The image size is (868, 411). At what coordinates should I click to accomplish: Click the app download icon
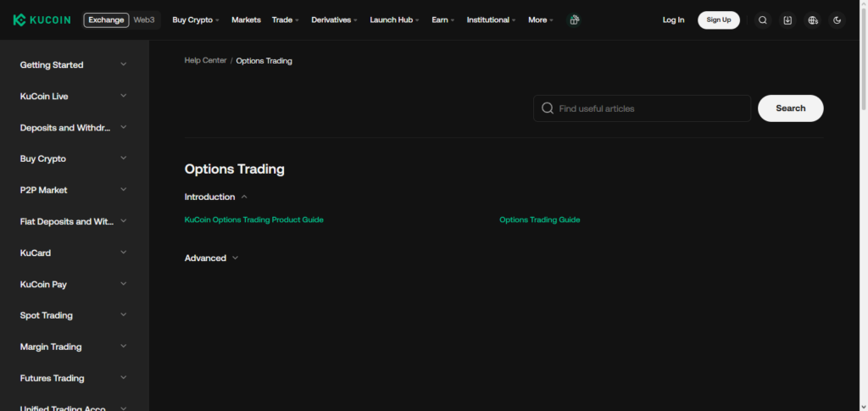[x=787, y=19]
